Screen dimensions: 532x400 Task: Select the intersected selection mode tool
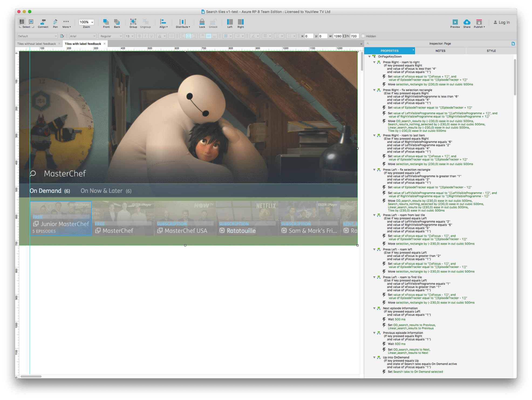pos(22,22)
